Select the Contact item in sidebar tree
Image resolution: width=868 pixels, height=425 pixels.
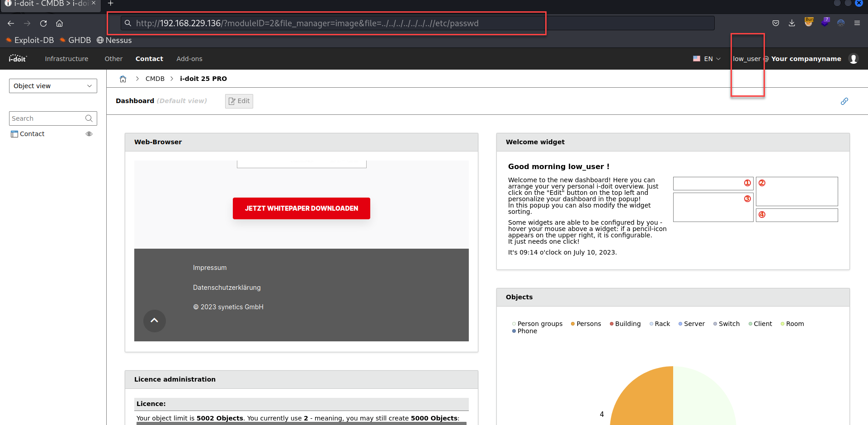pyautogui.click(x=32, y=134)
